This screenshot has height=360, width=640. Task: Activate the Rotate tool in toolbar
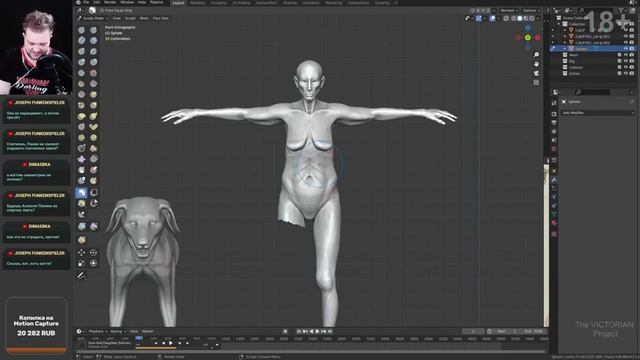(93, 253)
